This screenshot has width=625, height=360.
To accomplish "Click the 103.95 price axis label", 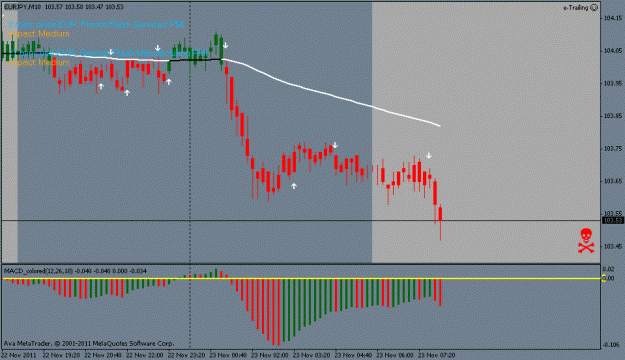I will [x=613, y=83].
